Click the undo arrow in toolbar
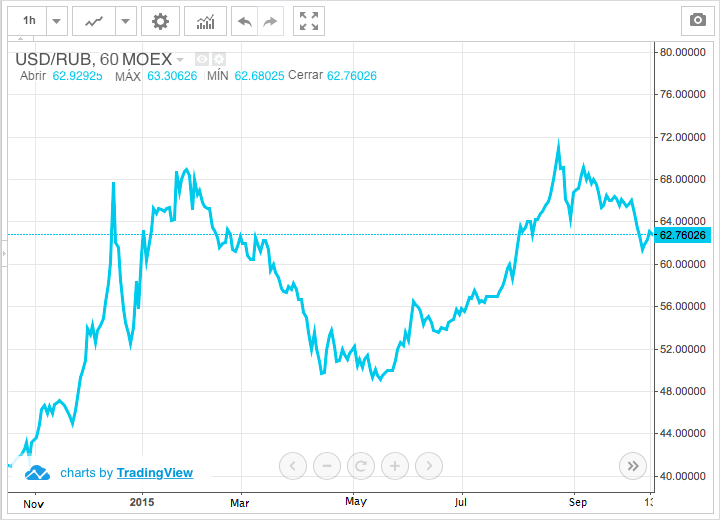 coord(244,20)
